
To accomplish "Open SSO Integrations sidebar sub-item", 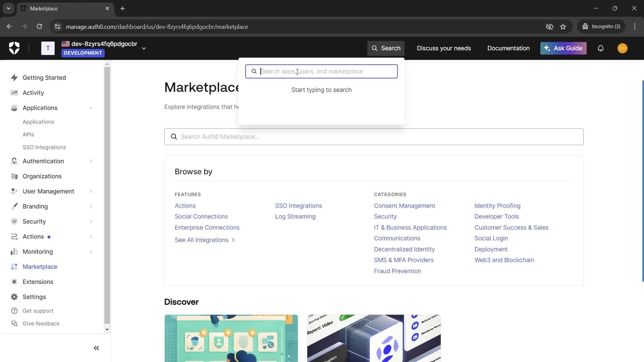I will coord(44,147).
